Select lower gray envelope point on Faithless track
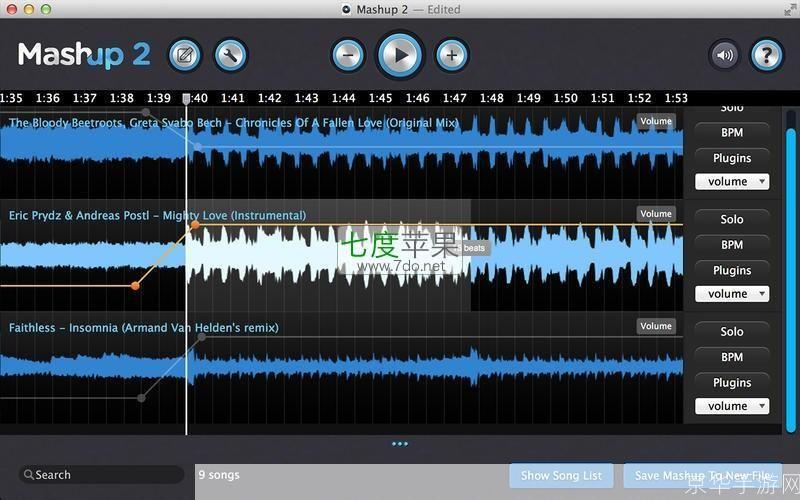The height and width of the screenshot is (500, 800). click(142, 398)
